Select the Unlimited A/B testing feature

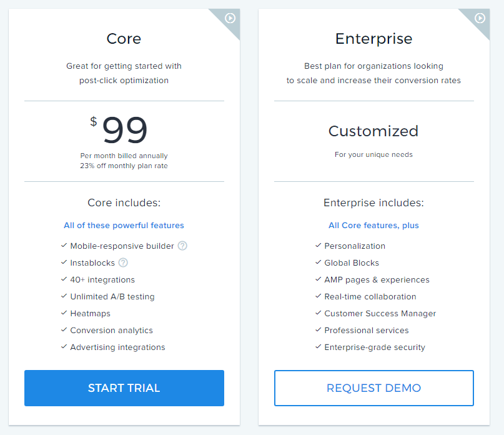pyautogui.click(x=112, y=297)
